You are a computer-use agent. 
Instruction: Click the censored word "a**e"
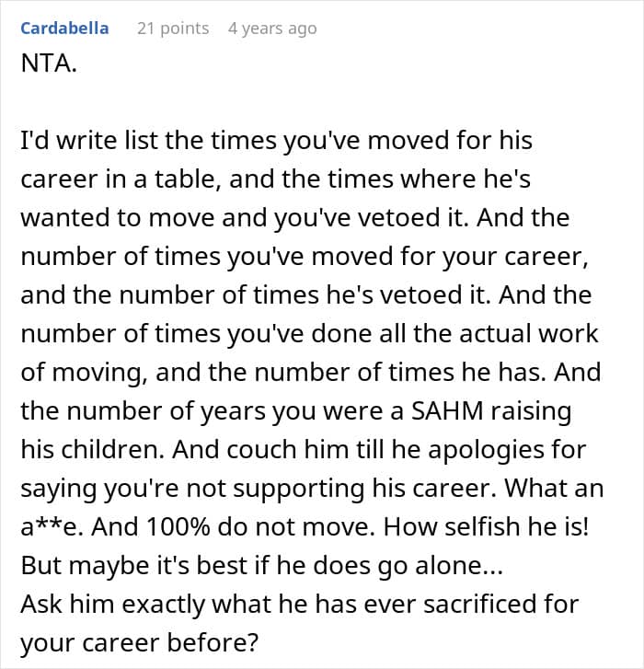[x=50, y=528]
